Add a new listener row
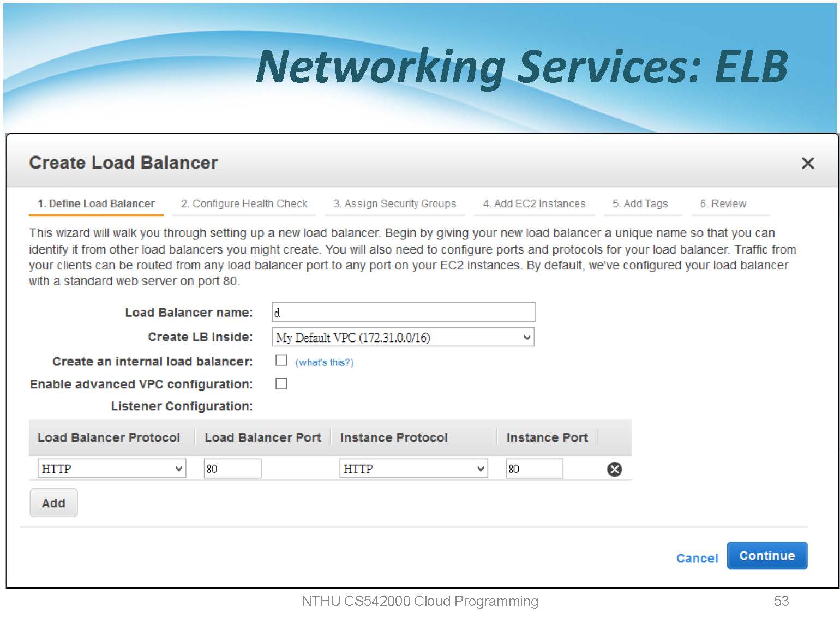This screenshot has height=630, width=840. click(53, 503)
